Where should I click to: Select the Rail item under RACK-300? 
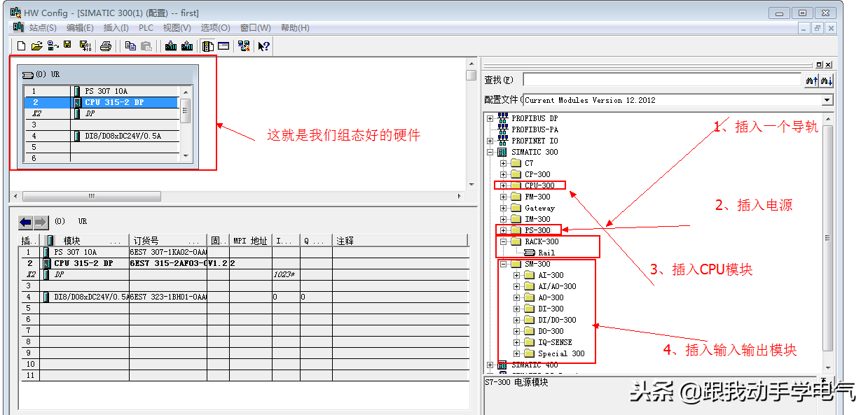point(546,253)
